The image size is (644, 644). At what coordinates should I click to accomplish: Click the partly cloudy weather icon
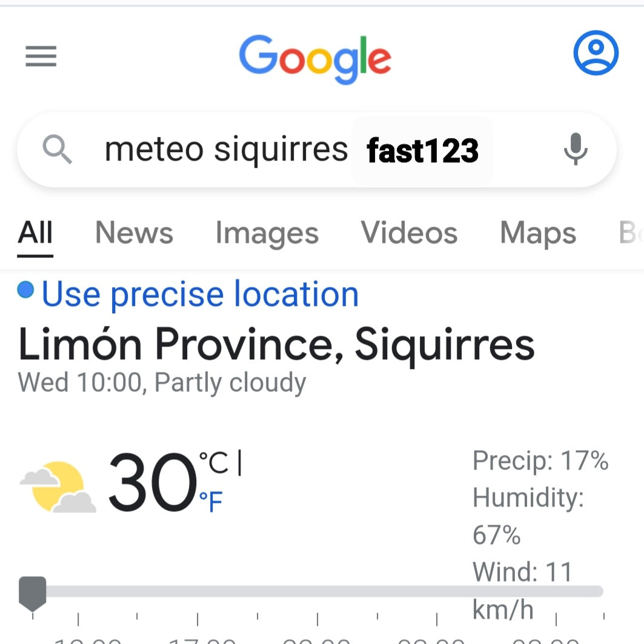tap(58, 486)
